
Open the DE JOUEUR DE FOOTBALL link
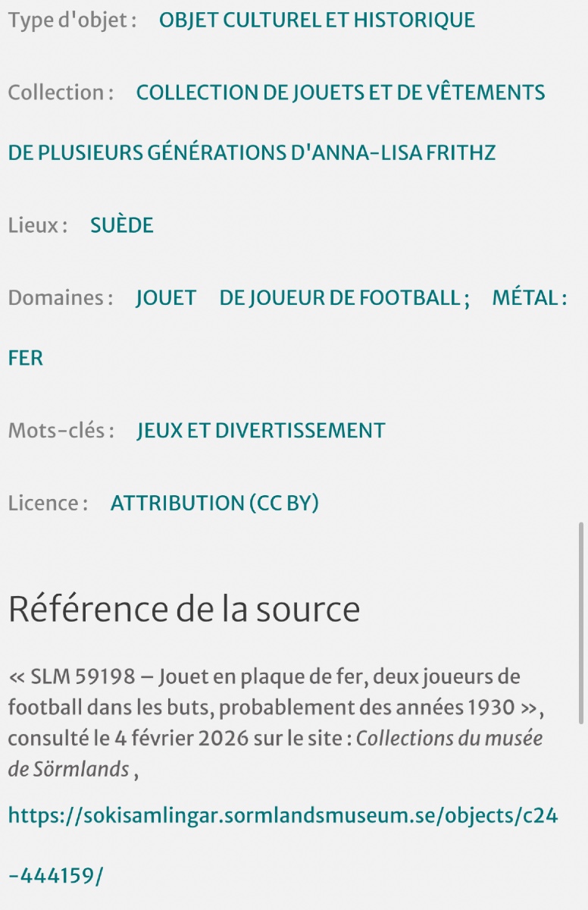[x=344, y=298]
